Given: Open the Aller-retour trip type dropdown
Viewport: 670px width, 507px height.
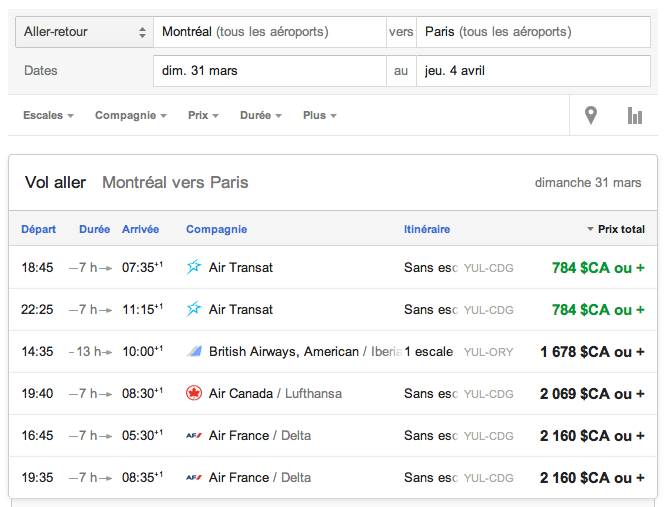Looking at the screenshot, I should pyautogui.click(x=84, y=32).
